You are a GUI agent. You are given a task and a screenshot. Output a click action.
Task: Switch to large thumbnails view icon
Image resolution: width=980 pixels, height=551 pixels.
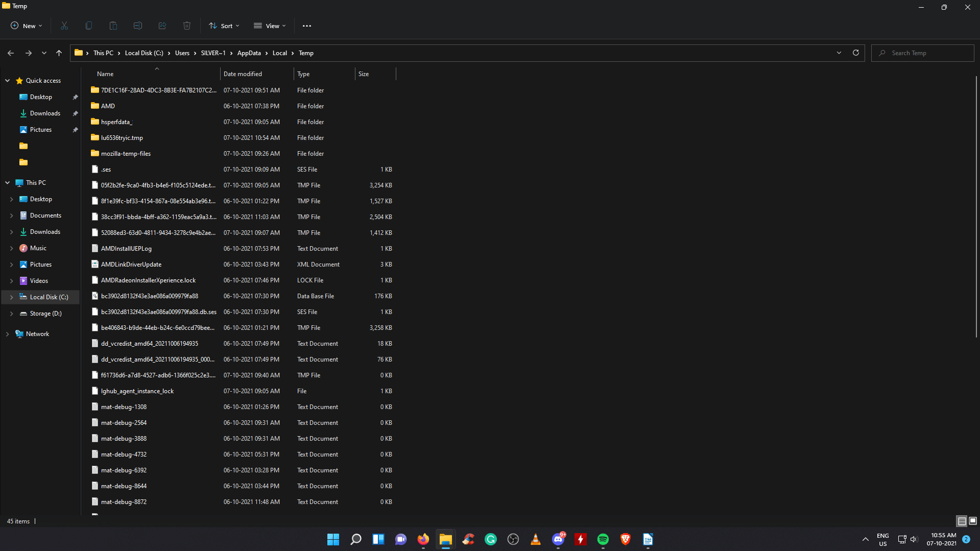[x=973, y=521]
